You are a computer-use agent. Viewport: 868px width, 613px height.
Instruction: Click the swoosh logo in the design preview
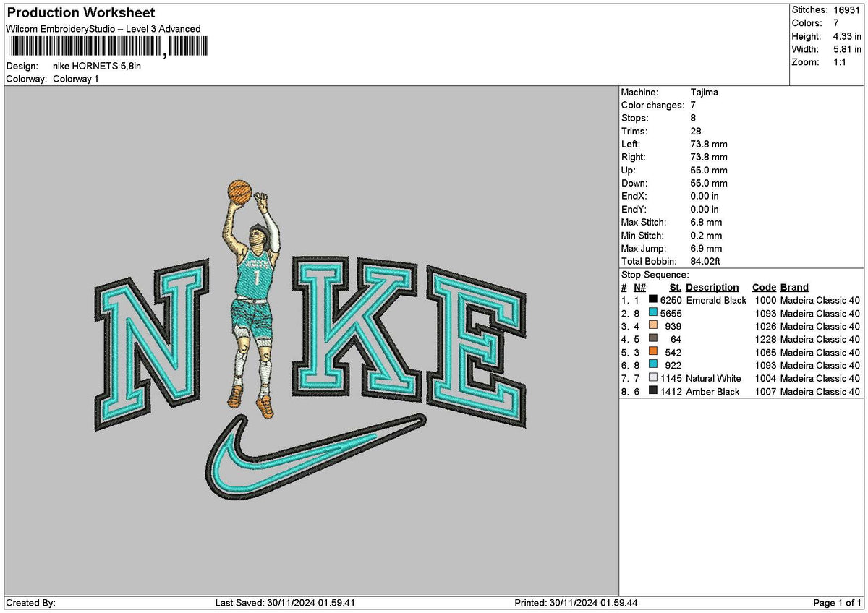click(315, 456)
